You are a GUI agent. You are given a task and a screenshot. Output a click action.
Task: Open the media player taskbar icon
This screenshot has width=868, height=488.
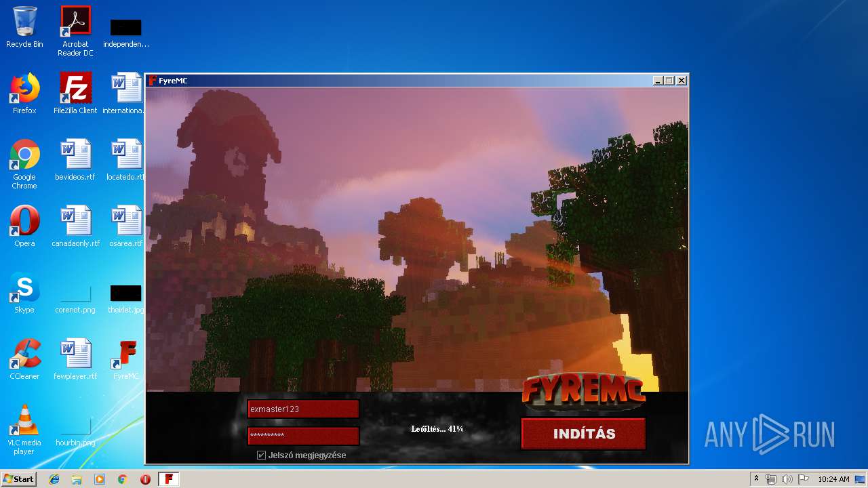[100, 479]
